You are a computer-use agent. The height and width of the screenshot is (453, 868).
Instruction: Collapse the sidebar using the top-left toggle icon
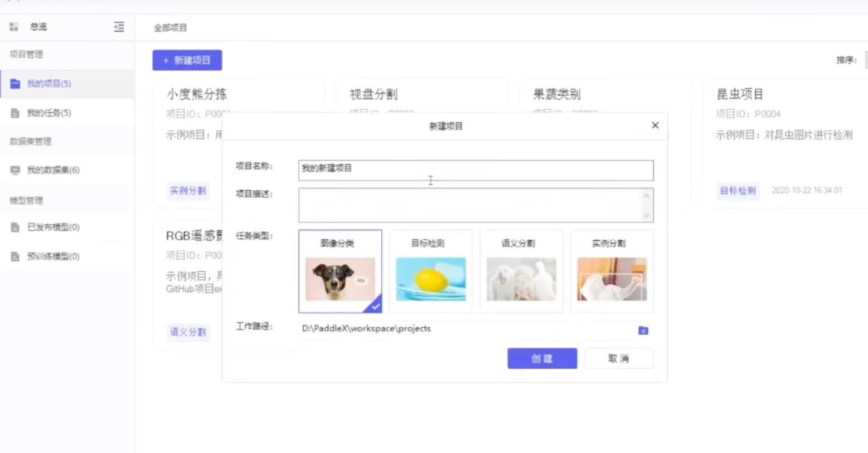click(x=119, y=26)
